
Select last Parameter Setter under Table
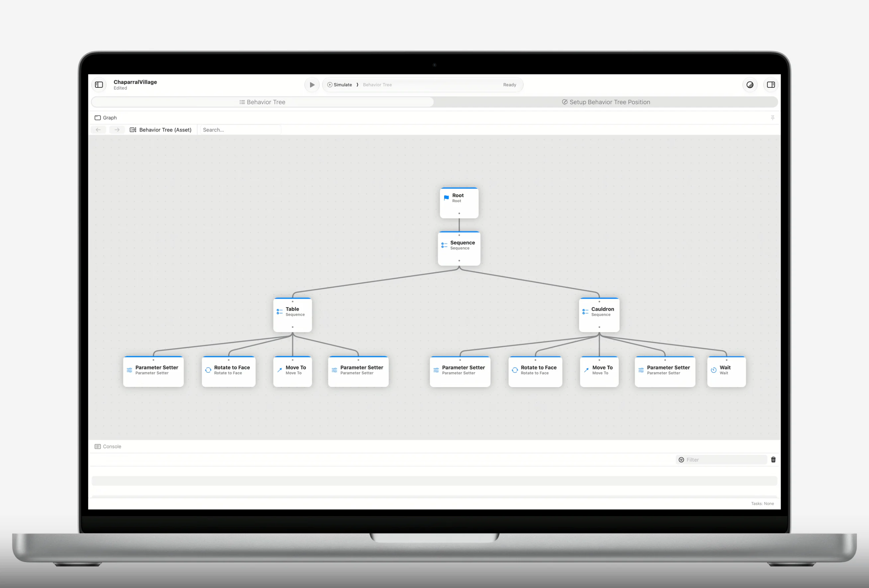point(358,371)
